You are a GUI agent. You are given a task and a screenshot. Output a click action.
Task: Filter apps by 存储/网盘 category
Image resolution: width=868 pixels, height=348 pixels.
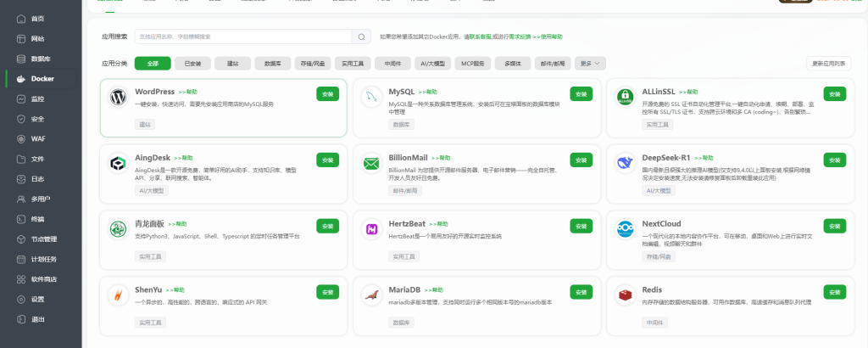click(x=313, y=64)
